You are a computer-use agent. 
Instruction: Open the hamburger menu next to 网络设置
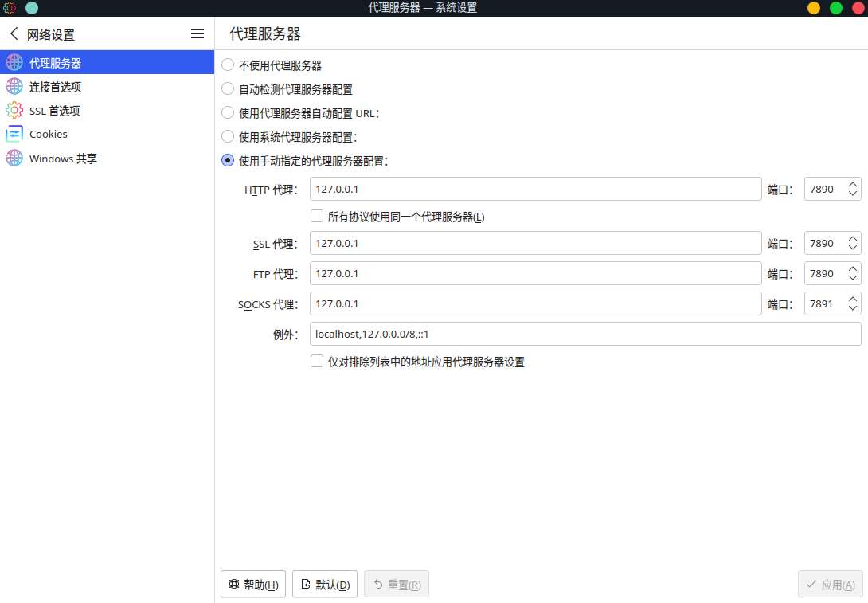[x=197, y=33]
